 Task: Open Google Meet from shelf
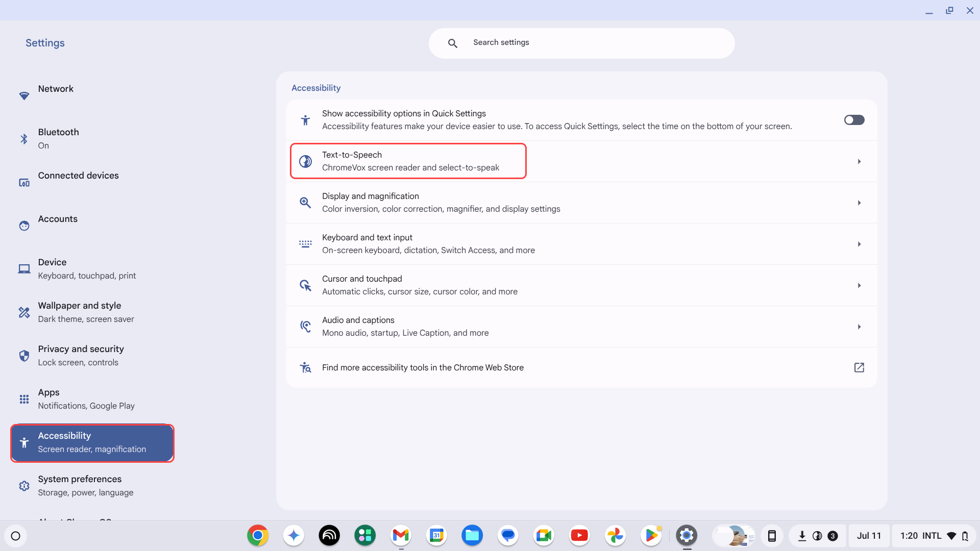[544, 535]
